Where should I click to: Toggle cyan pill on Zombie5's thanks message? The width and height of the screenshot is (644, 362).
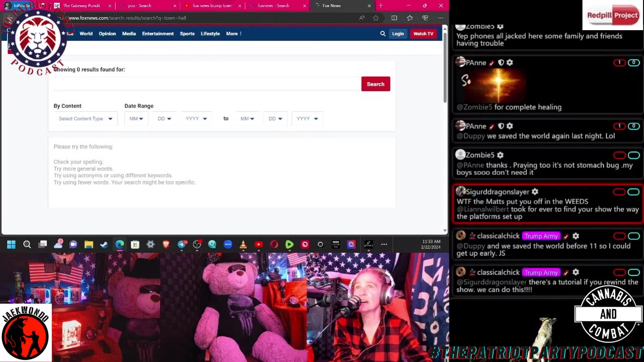pos(633,155)
